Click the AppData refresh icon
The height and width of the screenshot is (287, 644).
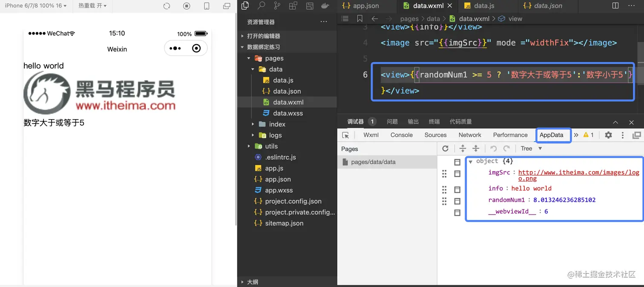coord(446,148)
